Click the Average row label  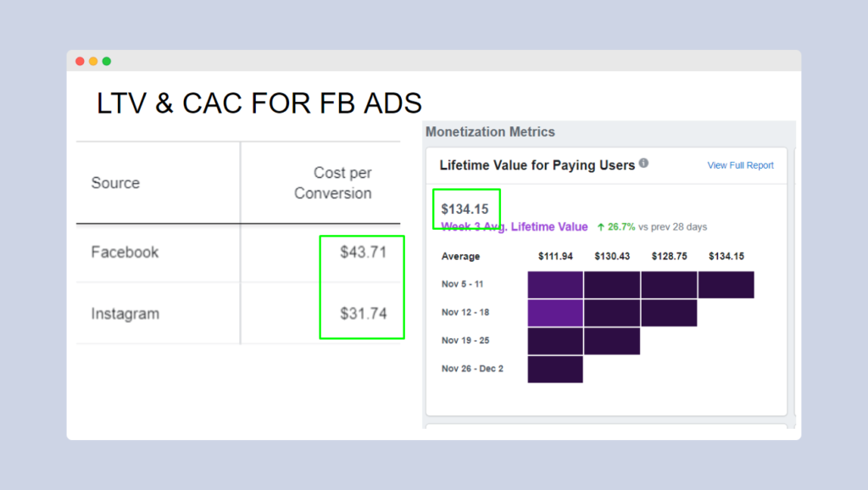point(460,256)
